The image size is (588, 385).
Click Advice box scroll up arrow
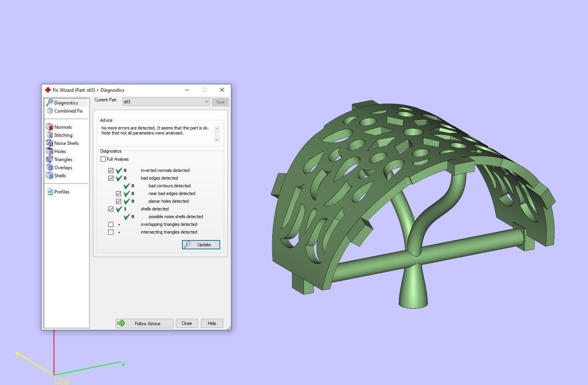217,128
